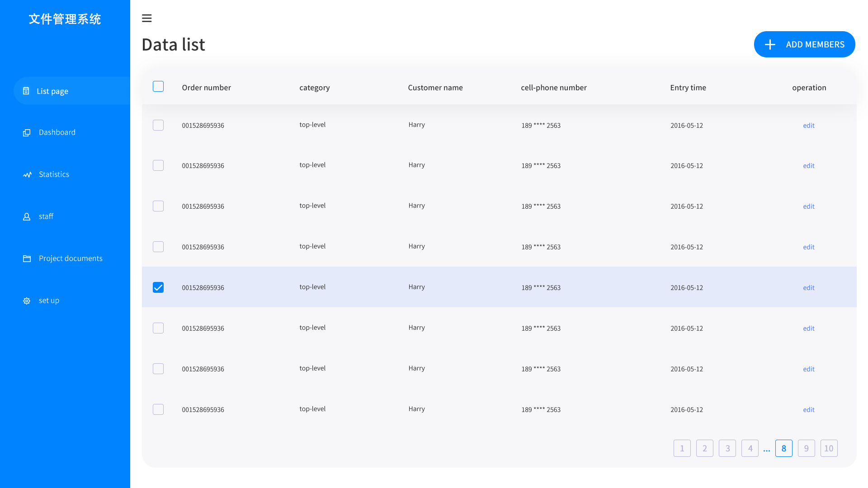Go to page 10 in pagination
868x488 pixels.
coord(829,448)
